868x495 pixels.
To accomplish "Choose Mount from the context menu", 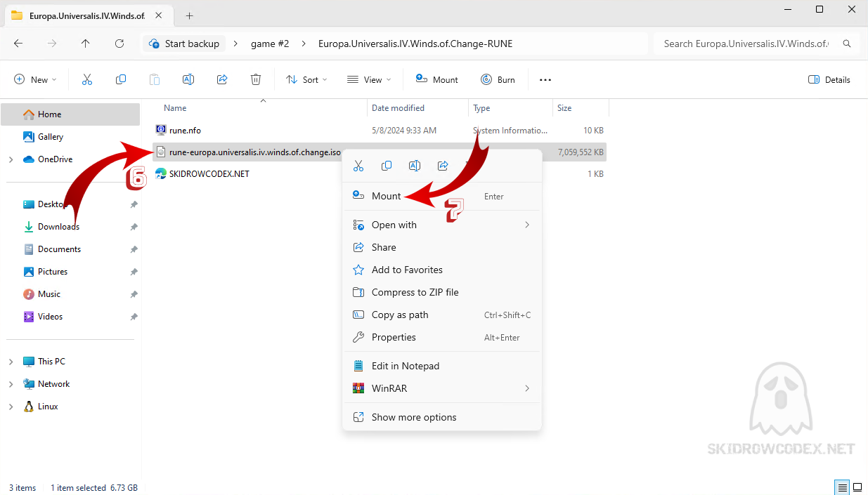I will coord(442,196).
